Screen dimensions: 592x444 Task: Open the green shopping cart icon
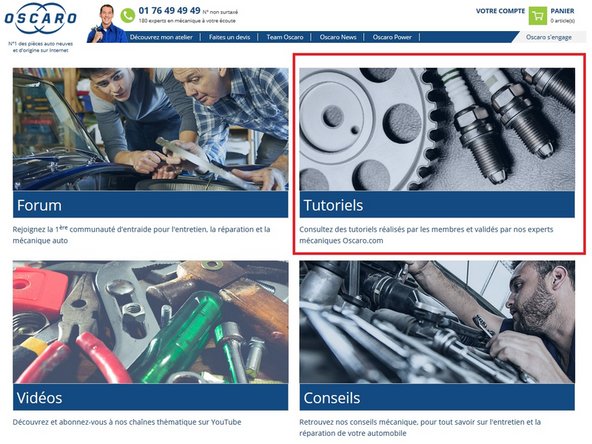coord(538,16)
